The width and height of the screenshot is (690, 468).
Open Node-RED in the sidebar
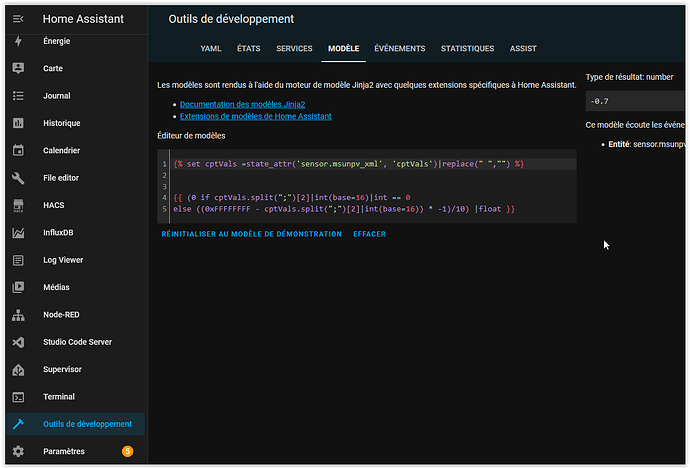(x=61, y=315)
